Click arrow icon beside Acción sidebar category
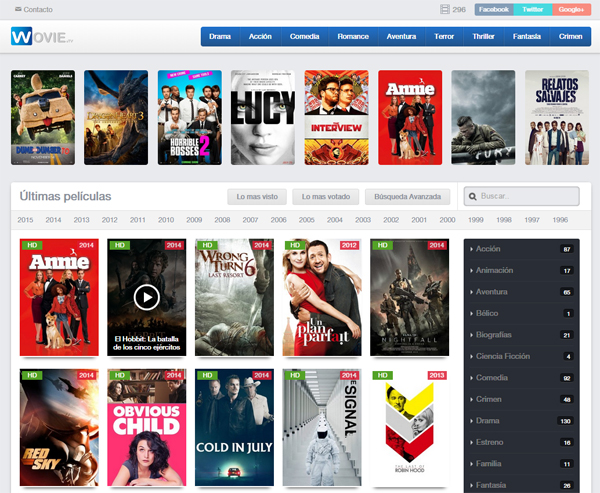Screen dimensions: 600x493 point(471,249)
